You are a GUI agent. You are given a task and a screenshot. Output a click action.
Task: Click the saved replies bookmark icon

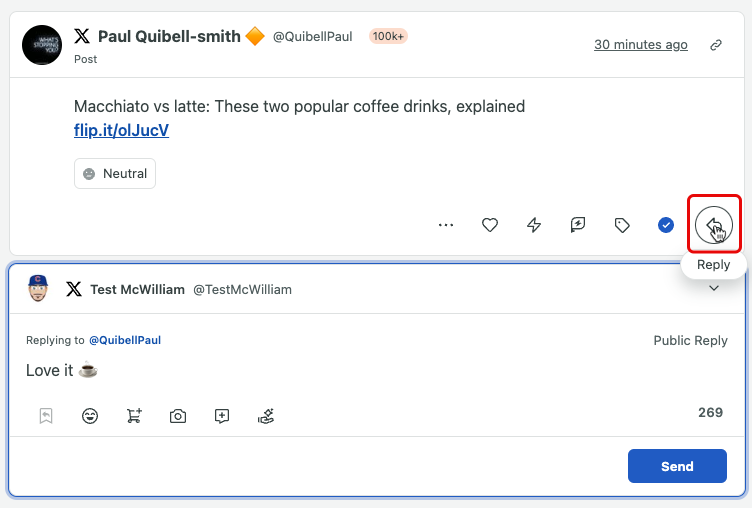tap(46, 415)
